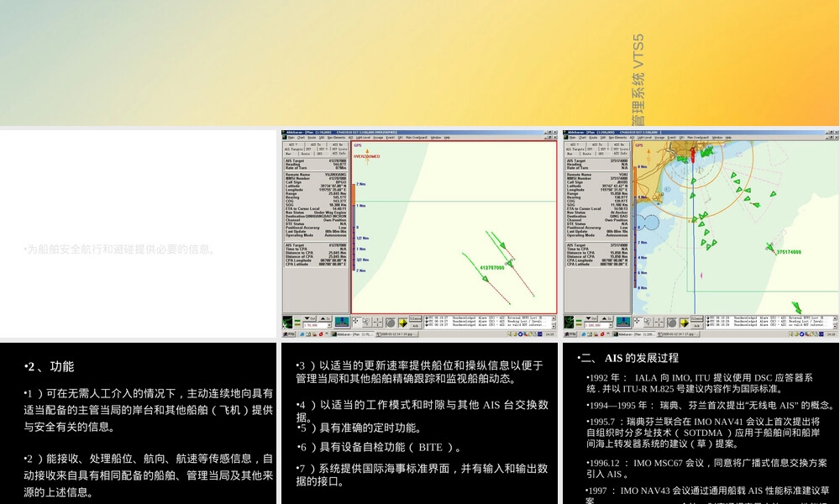
Task: Open the slide showing AIS target 375174000
Action: click(701, 234)
